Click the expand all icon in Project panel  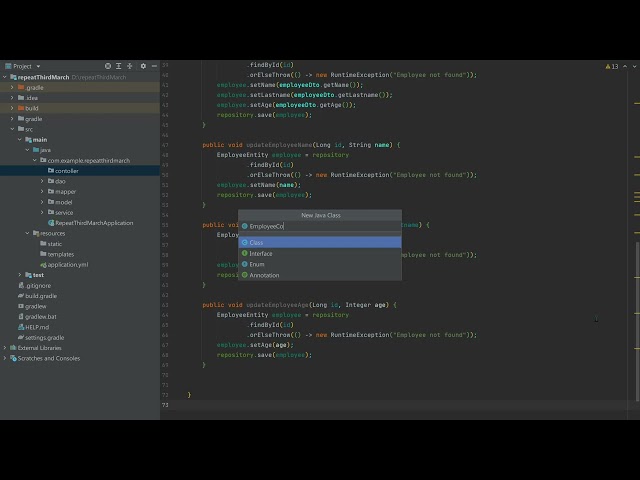tap(118, 66)
